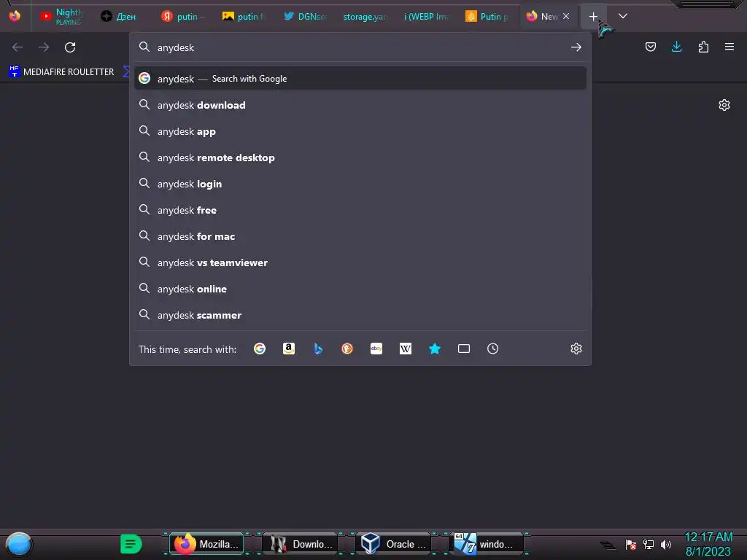The image size is (747, 560).
Task: Select anydesk free suggestion
Action: point(360,210)
